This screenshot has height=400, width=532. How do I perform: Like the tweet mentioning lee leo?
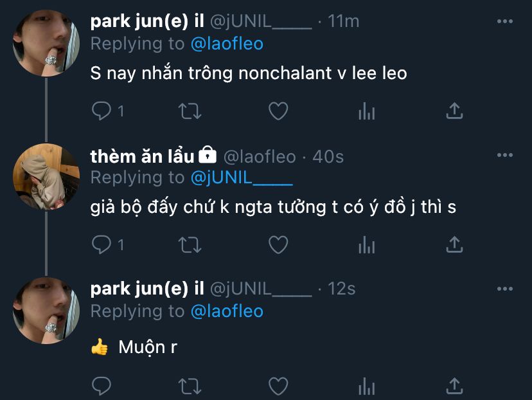(278, 111)
